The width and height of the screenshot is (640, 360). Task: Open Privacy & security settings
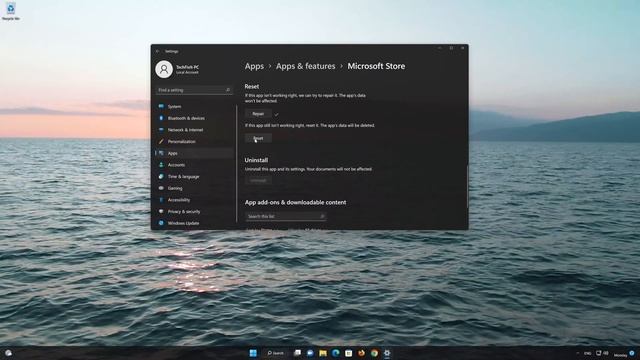click(x=194, y=211)
